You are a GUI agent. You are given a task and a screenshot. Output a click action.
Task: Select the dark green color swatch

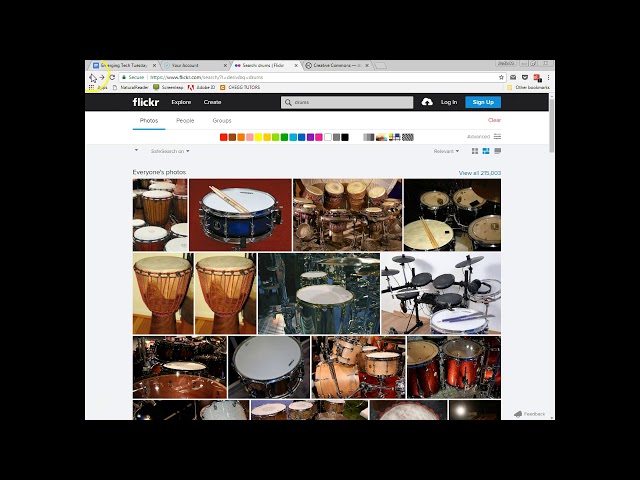point(284,137)
